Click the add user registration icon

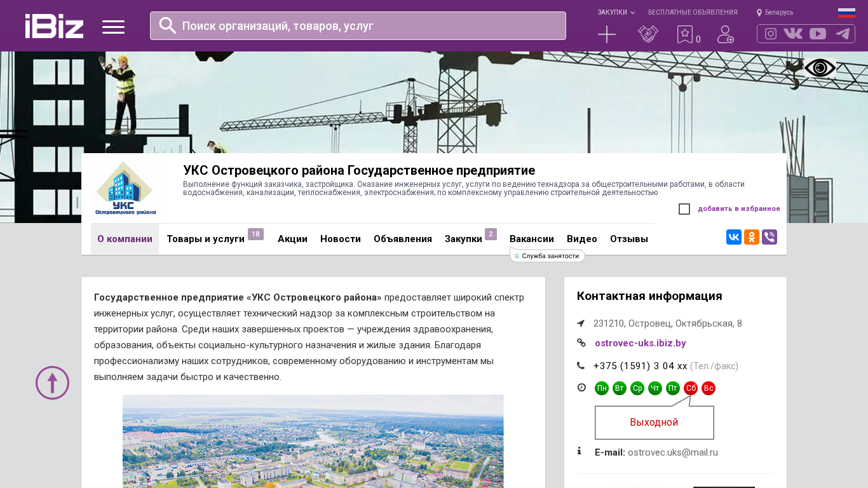[726, 34]
